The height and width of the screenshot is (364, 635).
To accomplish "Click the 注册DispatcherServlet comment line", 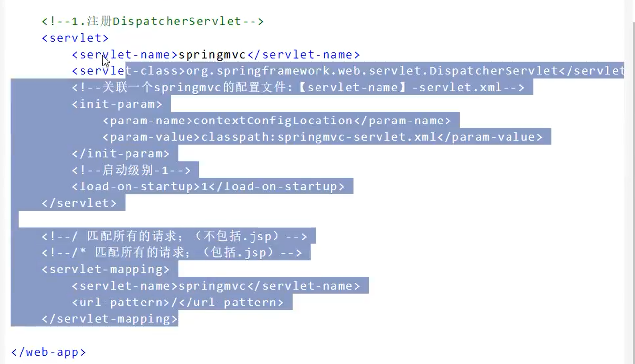I will pyautogui.click(x=153, y=21).
